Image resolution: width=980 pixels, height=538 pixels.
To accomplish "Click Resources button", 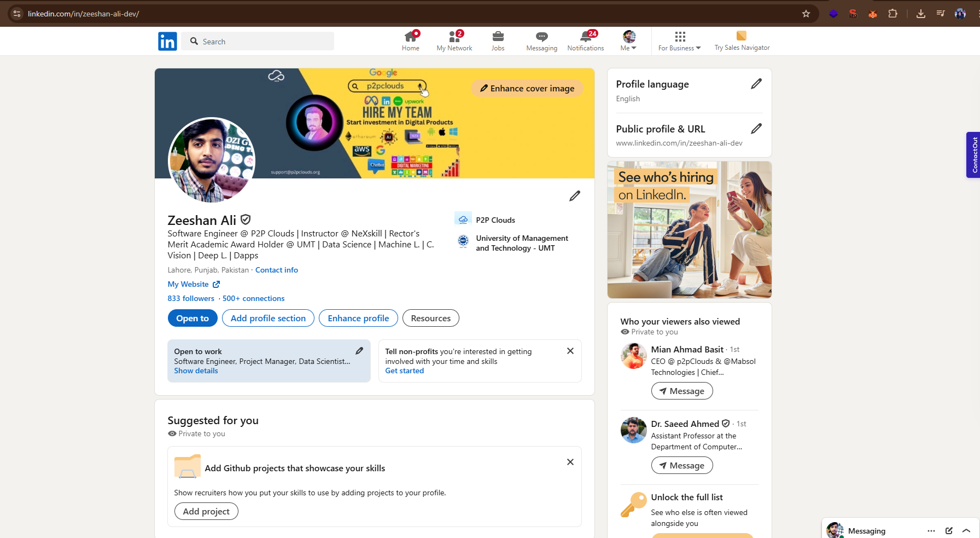I will coord(431,318).
